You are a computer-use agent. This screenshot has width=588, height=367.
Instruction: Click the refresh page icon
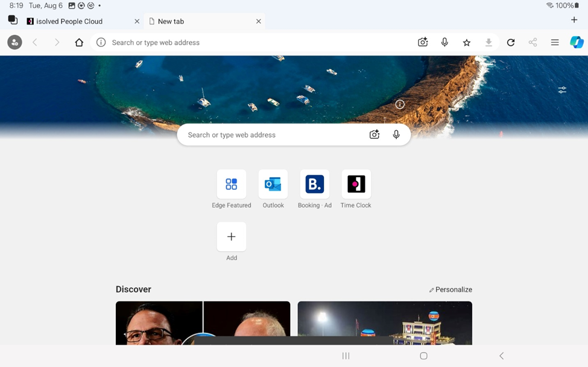[x=511, y=43]
